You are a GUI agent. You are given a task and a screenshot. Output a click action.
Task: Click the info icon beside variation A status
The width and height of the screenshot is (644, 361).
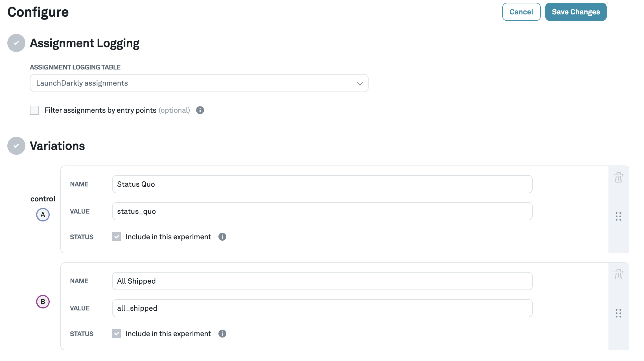click(222, 237)
